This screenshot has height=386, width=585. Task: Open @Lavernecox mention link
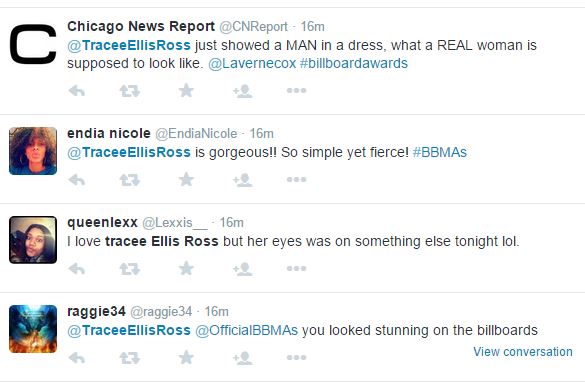[x=252, y=63]
